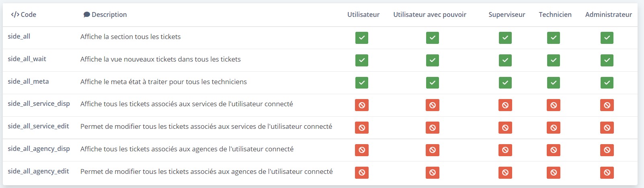
Task: Enable side_all_service_disp for Utilisateur
Action: 362,105
